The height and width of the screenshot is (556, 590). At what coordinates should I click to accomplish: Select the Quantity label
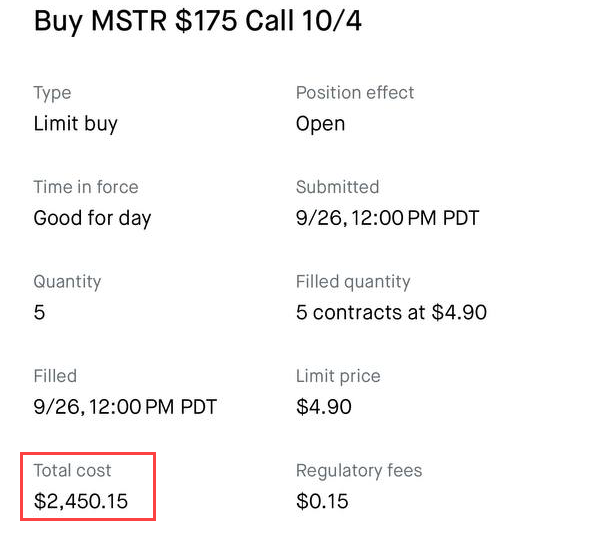pyautogui.click(x=67, y=282)
